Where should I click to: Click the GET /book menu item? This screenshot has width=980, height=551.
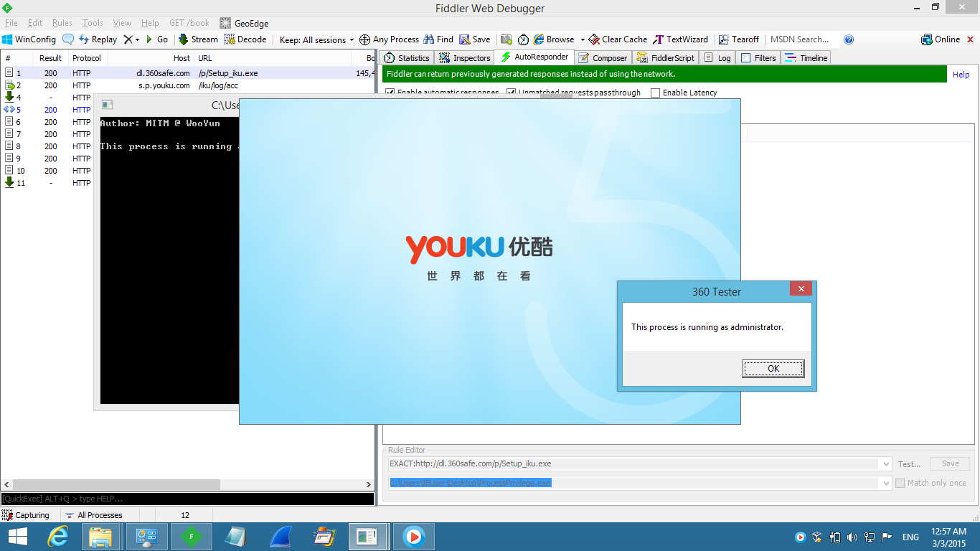(189, 23)
